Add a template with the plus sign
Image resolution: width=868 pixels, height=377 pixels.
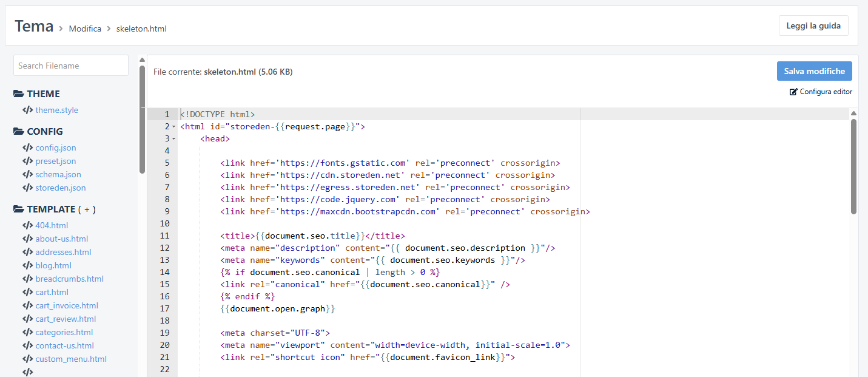(x=87, y=209)
